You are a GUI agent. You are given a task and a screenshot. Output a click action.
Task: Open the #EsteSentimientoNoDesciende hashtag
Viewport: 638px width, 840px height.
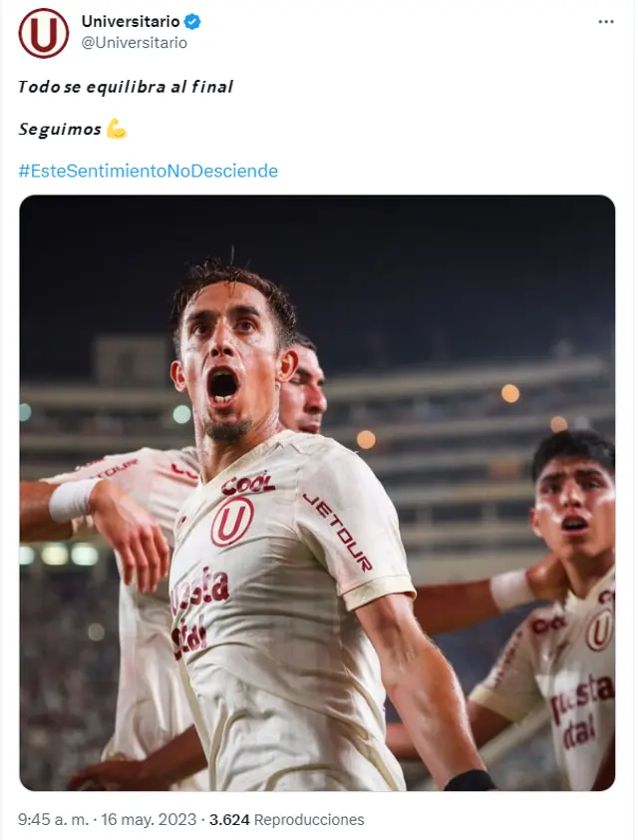[148, 171]
